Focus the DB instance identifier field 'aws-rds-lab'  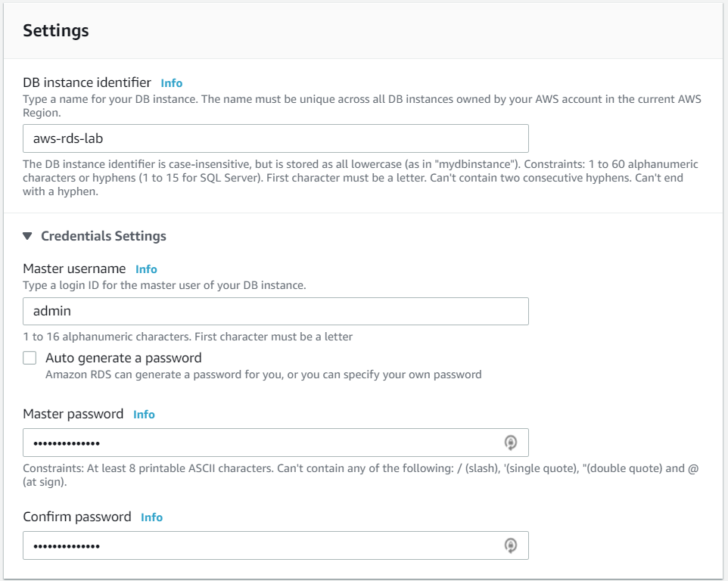[275, 138]
